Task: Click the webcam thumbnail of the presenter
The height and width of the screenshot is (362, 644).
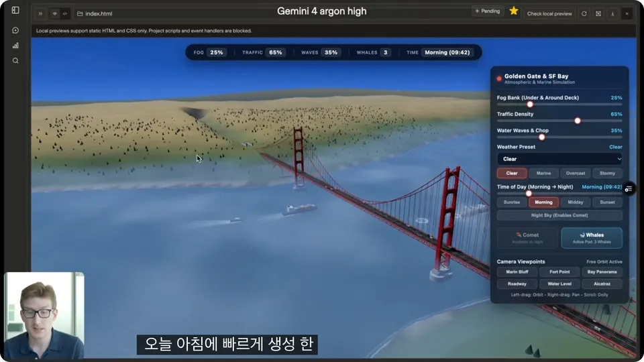Action: click(x=44, y=315)
